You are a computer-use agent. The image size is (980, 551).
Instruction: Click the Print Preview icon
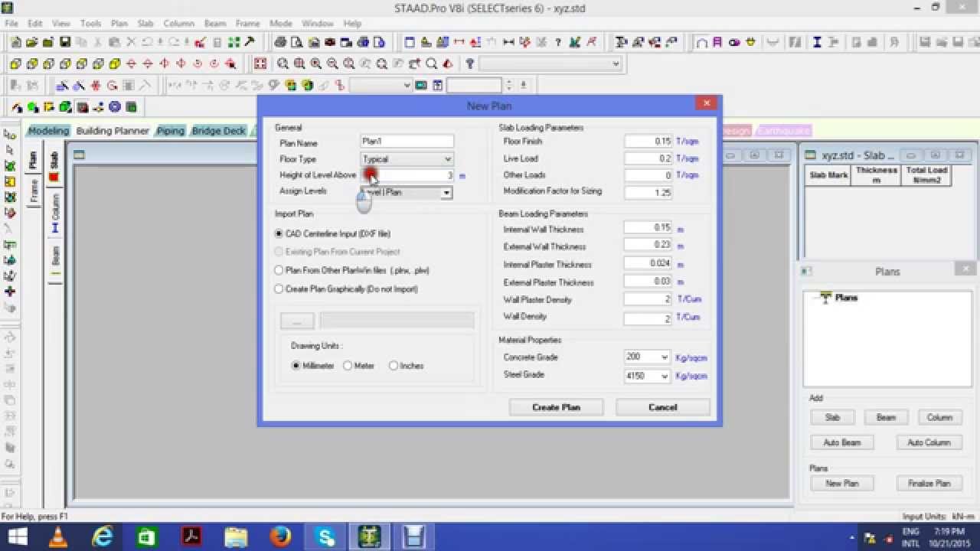pos(296,42)
